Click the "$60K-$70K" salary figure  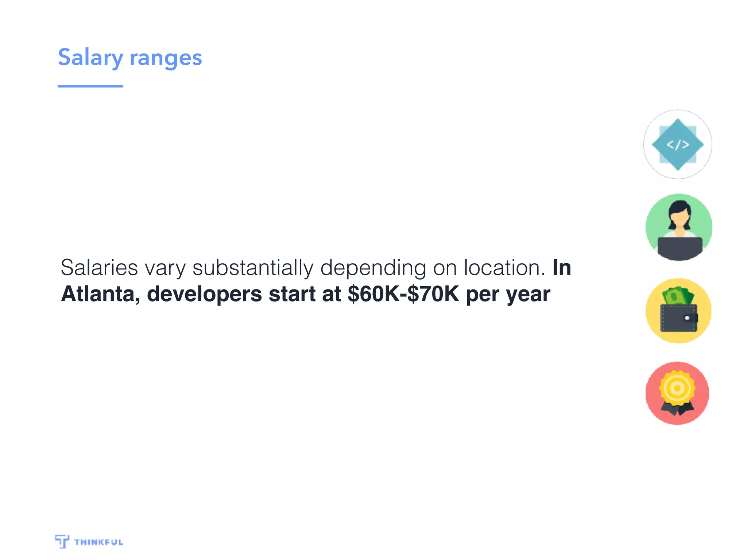click(x=403, y=294)
